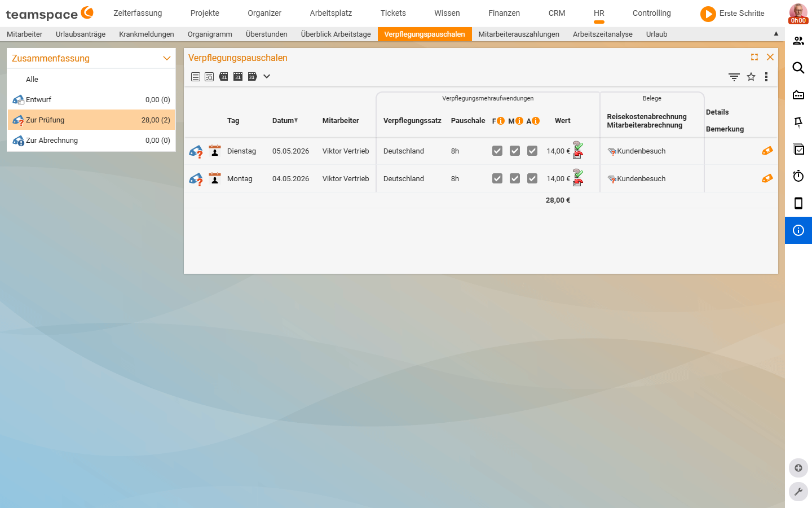The width and height of the screenshot is (812, 508).
Task: Open search magnifier in right sidebar
Action: pyautogui.click(x=798, y=68)
